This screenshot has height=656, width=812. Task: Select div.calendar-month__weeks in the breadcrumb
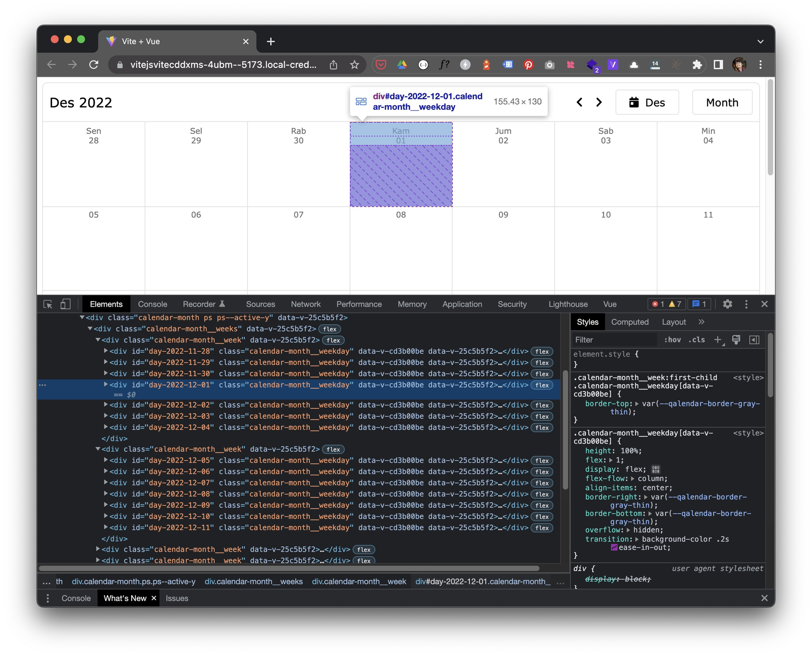click(253, 581)
